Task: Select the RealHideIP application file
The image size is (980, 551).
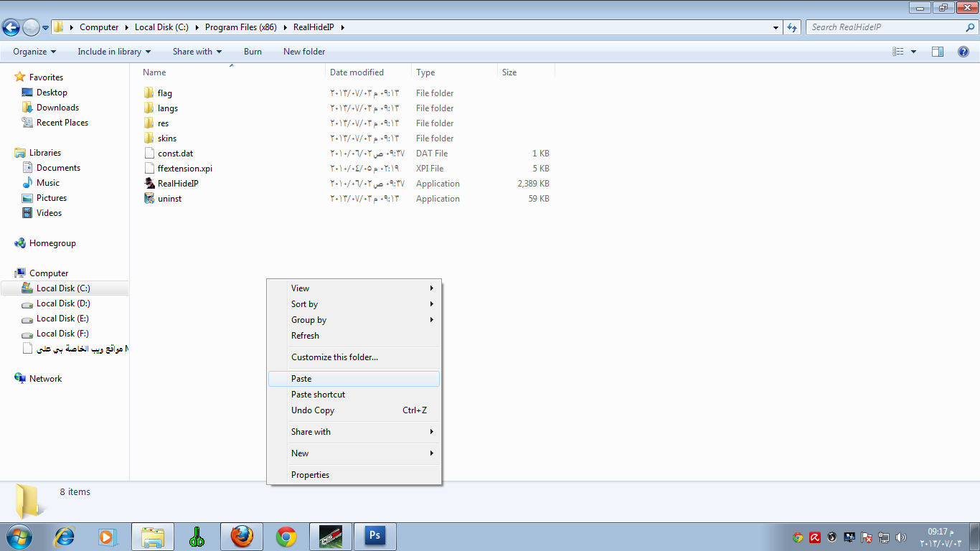Action: point(178,184)
